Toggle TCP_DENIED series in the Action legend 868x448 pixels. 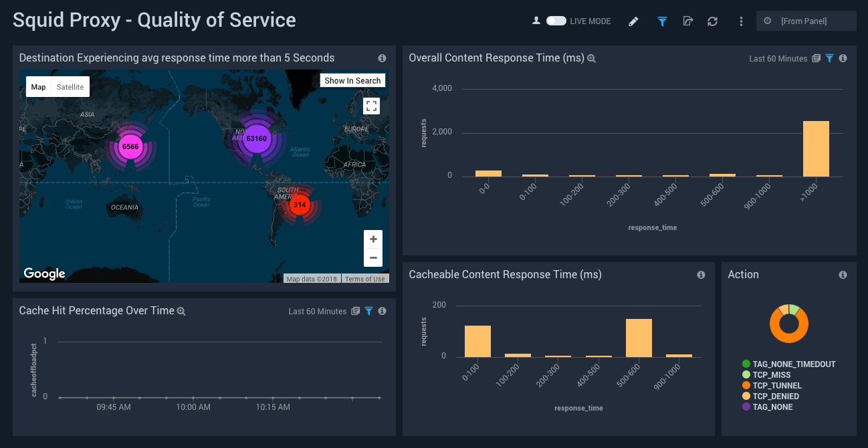click(x=776, y=397)
